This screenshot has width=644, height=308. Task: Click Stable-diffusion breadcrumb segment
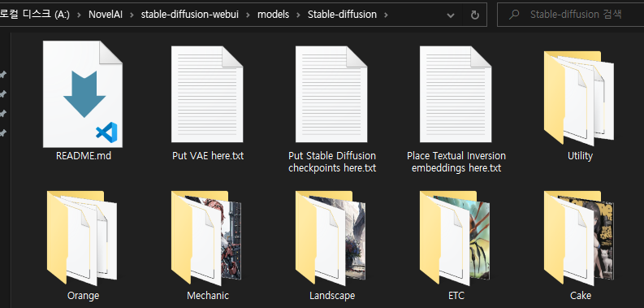342,15
